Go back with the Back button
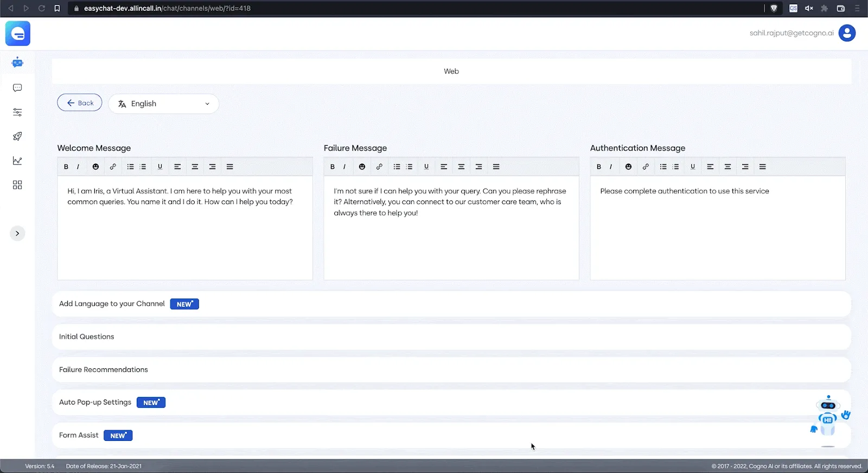This screenshot has width=868, height=473. 80,103
